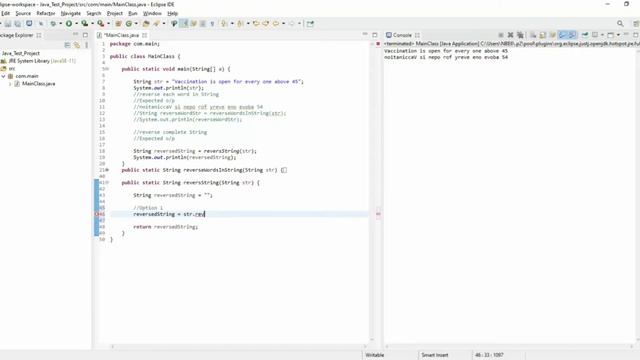The image size is (640, 360).
Task: Click the editor horizontal scrollbar
Action: pyautogui.click(x=239, y=347)
